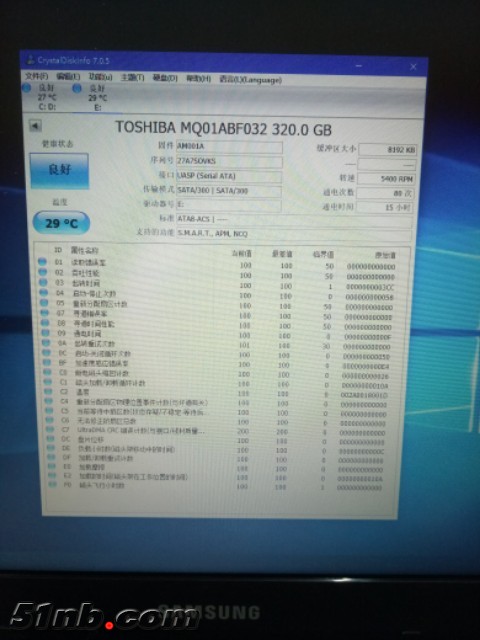
Task: Click status dot for attribute C2
Action: pos(48,391)
